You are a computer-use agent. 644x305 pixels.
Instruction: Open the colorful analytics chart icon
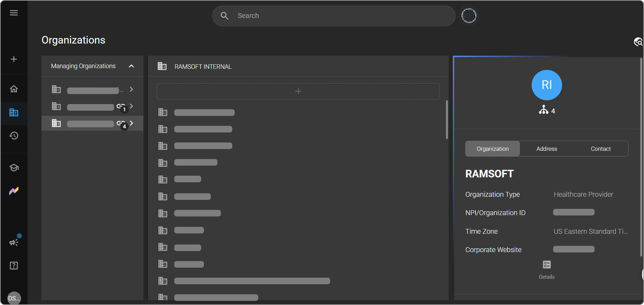click(x=14, y=191)
